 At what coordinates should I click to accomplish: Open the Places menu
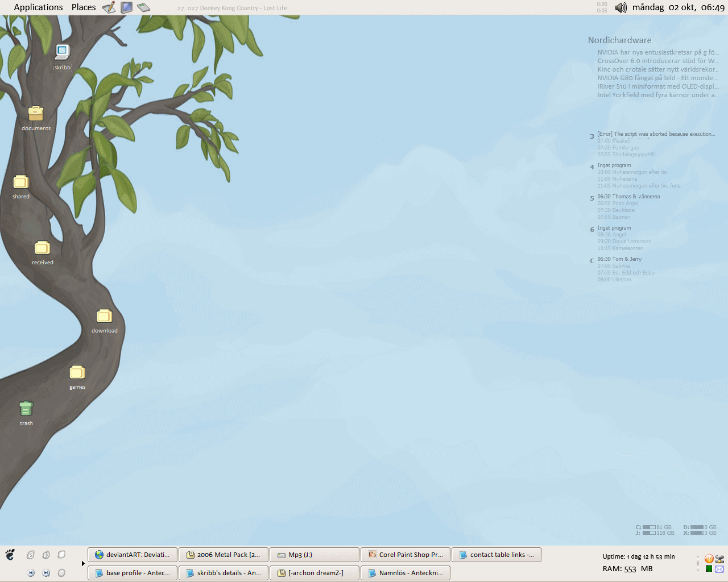pos(84,7)
